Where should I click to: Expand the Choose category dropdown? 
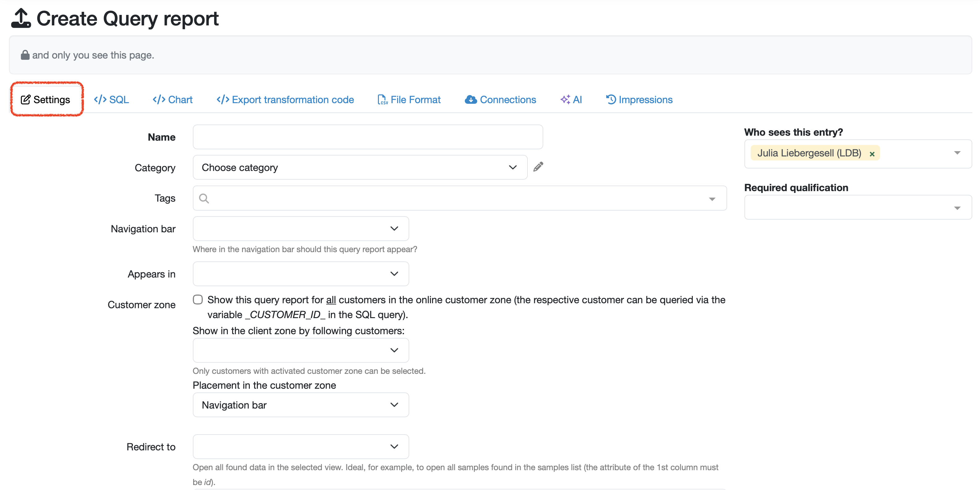click(359, 168)
